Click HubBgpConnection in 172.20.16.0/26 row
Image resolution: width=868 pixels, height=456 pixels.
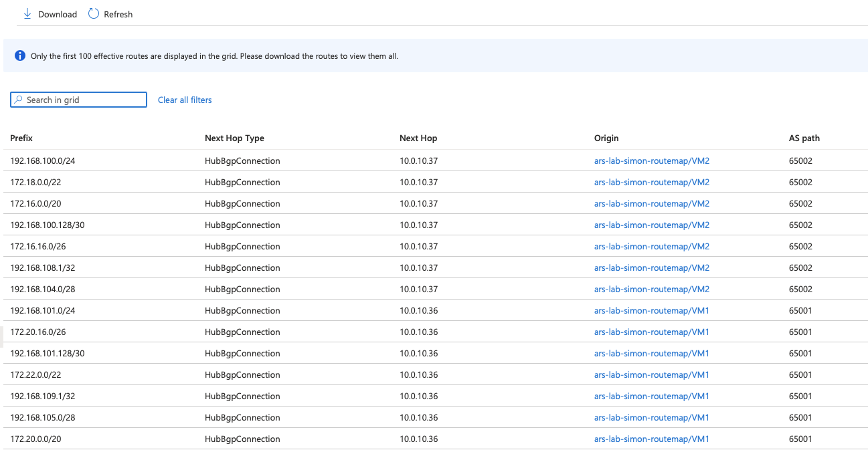242,332
